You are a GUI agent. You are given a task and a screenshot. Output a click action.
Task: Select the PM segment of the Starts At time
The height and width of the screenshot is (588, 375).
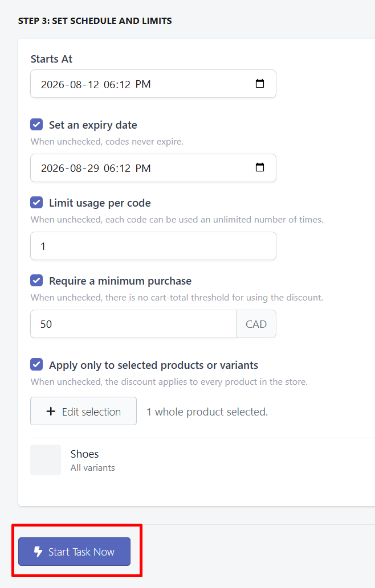pos(143,84)
